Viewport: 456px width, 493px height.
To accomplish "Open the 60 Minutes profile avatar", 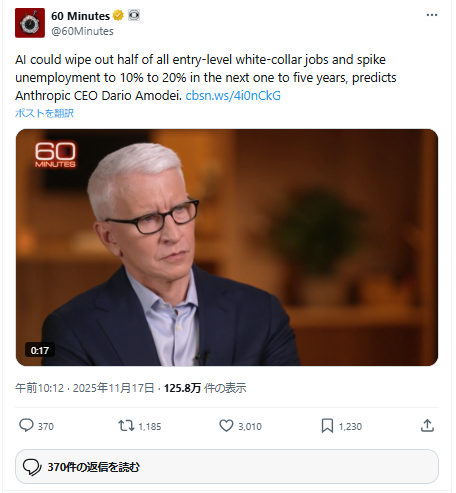I will [30, 23].
